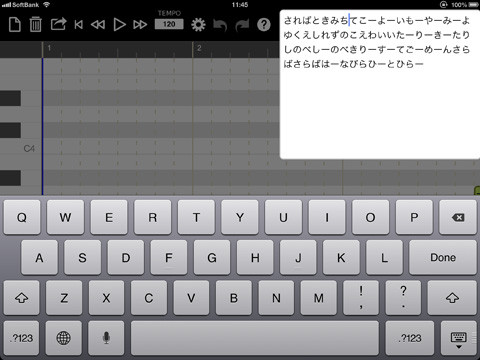Viewport: 480px width, 360px height.
Task: Tap the M key
Action: click(319, 298)
